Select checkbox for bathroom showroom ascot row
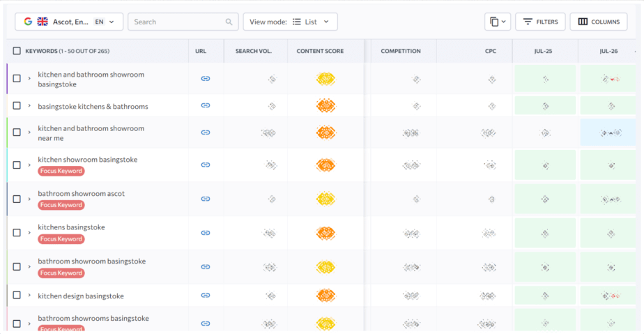Image resolution: width=644 pixels, height=334 pixels. (17, 199)
